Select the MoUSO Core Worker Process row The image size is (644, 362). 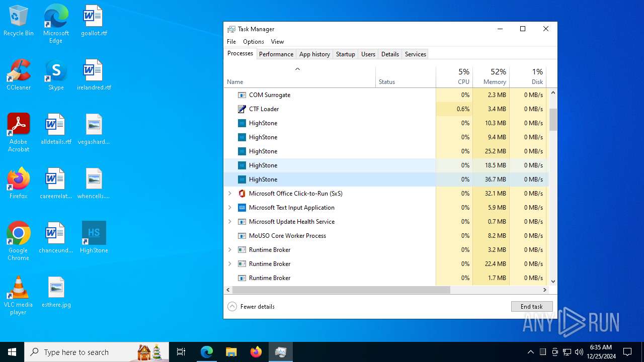click(x=386, y=236)
